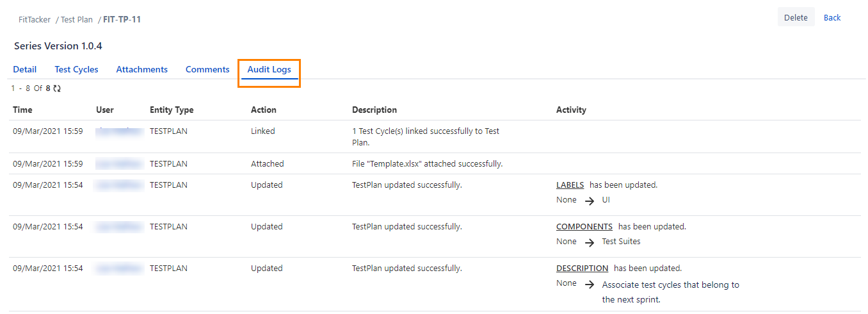The width and height of the screenshot is (868, 314).
Task: Click the refresh icon next to record count
Action: click(57, 88)
